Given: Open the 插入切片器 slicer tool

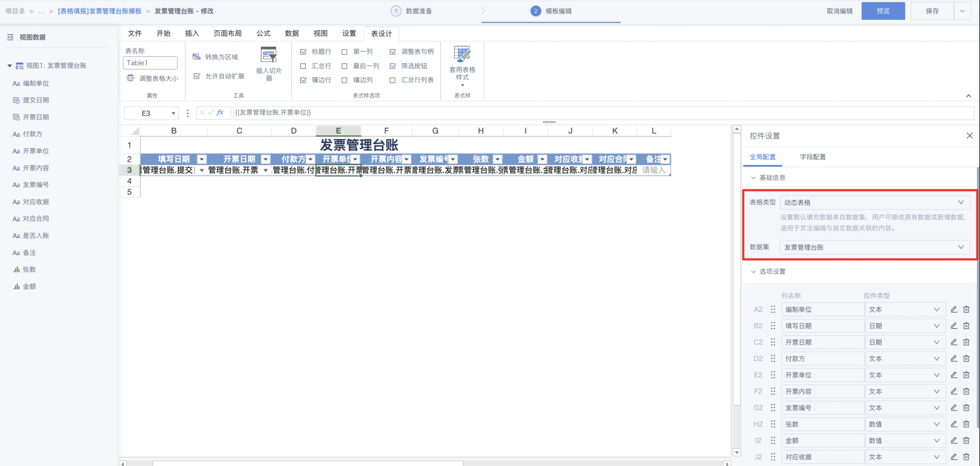Looking at the screenshot, I should tap(269, 63).
